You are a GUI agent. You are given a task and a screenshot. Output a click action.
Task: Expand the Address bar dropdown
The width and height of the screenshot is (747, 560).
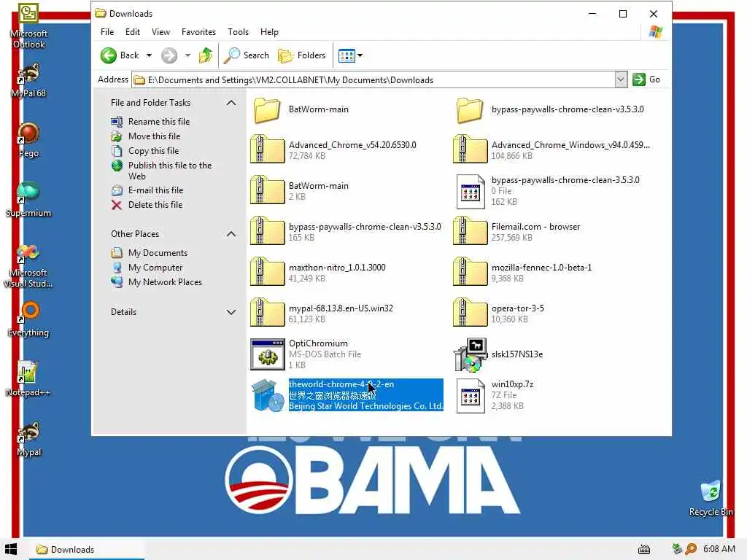pos(620,79)
